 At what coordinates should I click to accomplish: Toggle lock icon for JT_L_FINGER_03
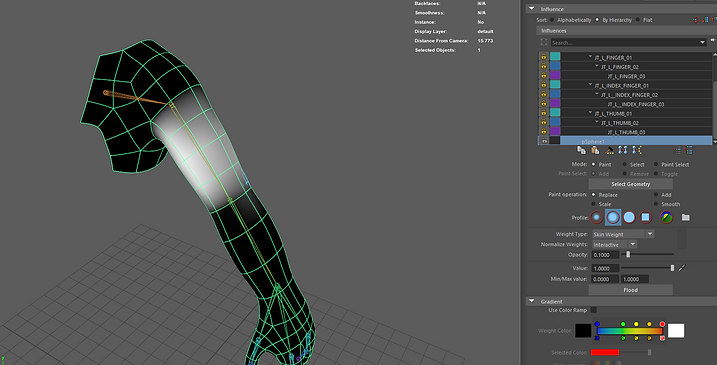[544, 75]
